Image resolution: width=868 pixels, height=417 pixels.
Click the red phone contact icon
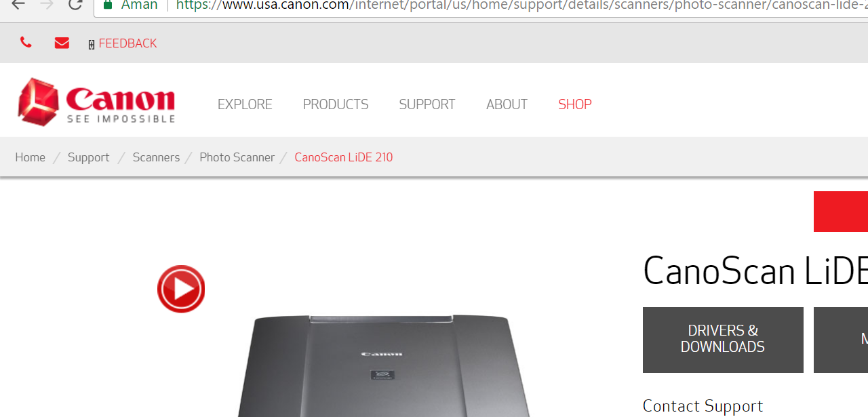point(26,43)
